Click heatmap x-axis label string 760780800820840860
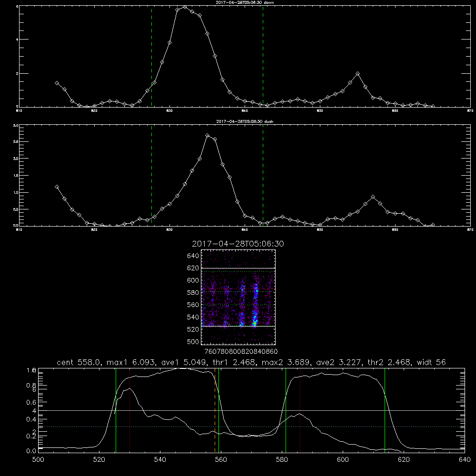 [x=241, y=351]
